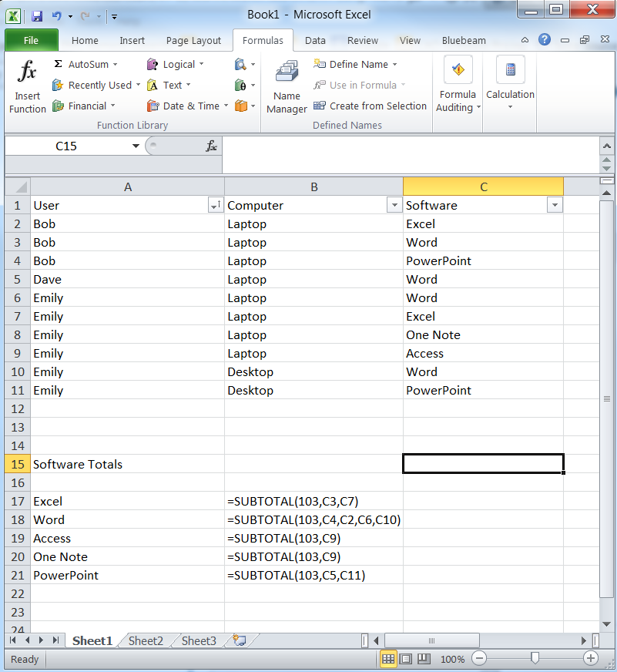Click the Select All corner button

[18, 186]
